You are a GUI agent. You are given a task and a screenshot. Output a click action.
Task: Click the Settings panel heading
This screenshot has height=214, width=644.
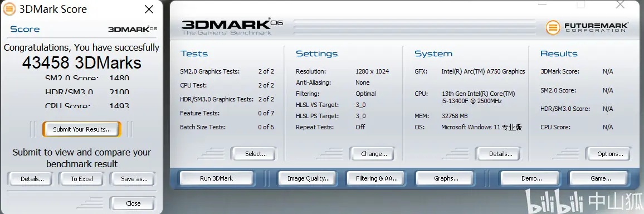coord(316,54)
